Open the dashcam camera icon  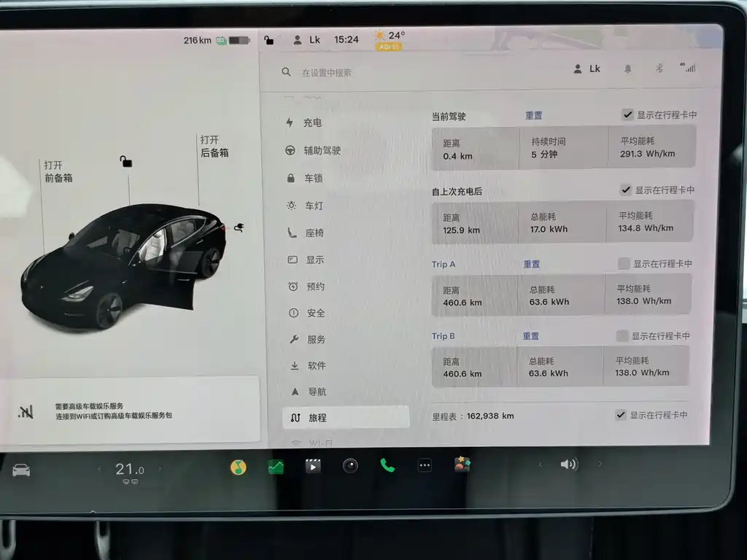pyautogui.click(x=350, y=466)
